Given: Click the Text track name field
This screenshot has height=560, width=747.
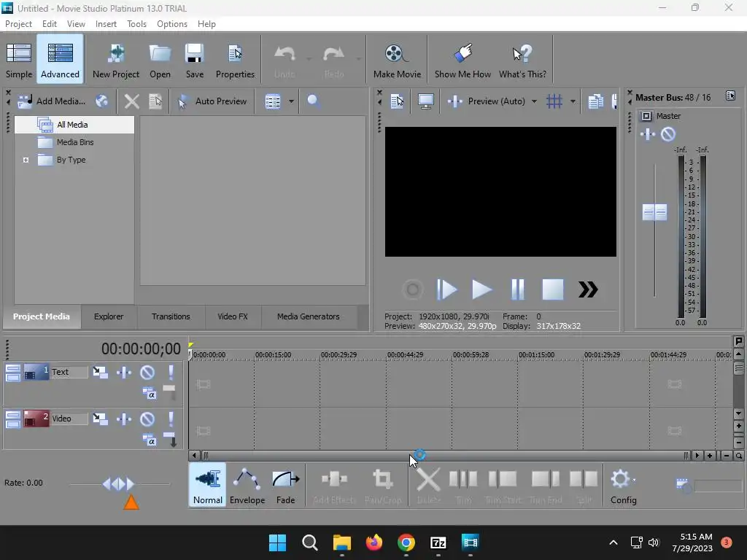Looking at the screenshot, I should (x=69, y=372).
